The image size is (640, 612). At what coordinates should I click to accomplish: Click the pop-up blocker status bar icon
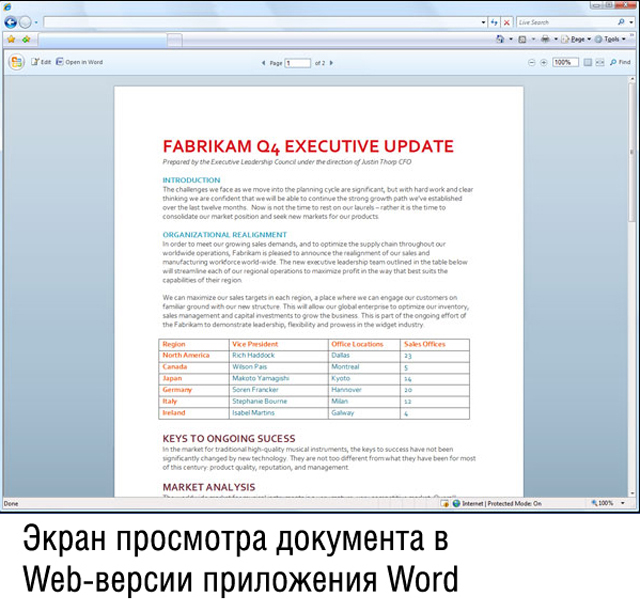445,503
